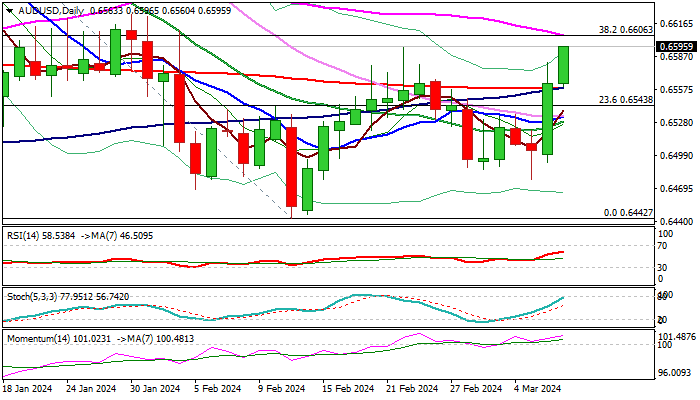Click the 18 Jan 2024 date marker
The width and height of the screenshot is (700, 400).
[x=28, y=389]
